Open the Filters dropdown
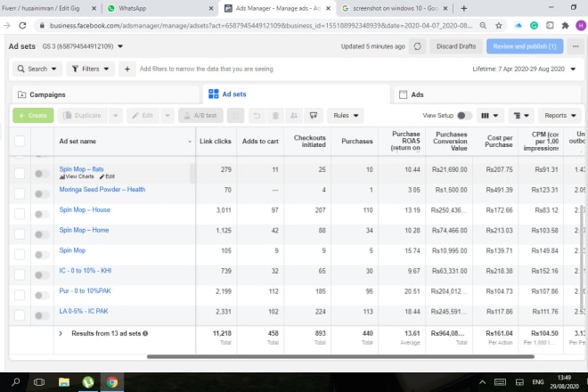Image resolution: width=588 pixels, height=392 pixels. point(90,69)
